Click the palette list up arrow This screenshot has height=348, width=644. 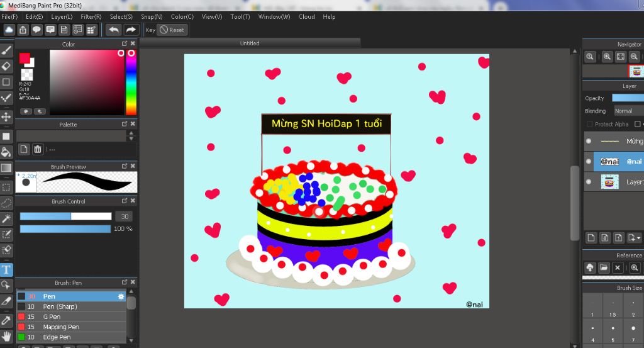(131, 133)
